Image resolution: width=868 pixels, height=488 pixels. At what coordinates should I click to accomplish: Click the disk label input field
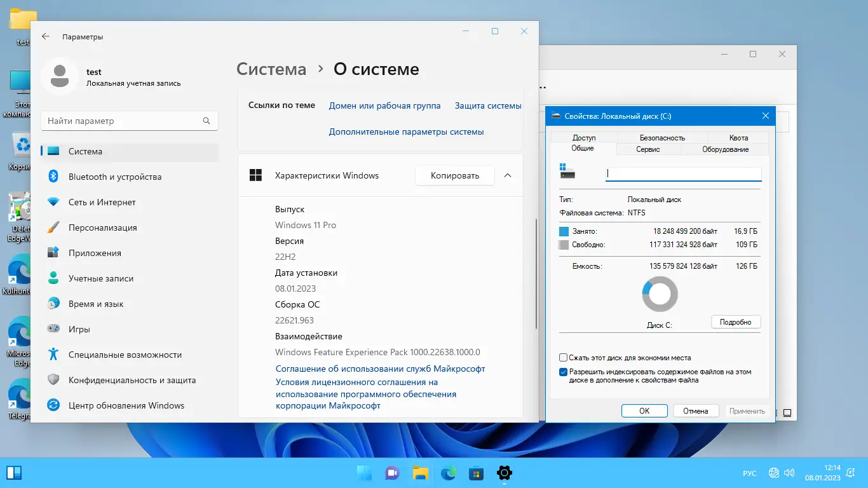[683, 173]
